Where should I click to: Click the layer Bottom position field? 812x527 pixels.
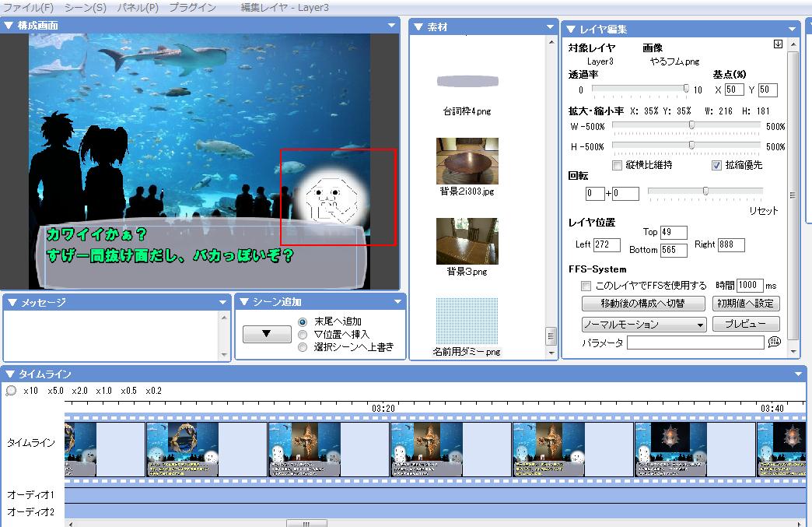tap(674, 250)
